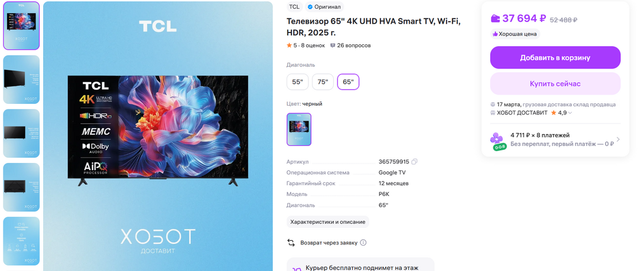644x271 pixels.
Task: Copy the article number 365759915 icon
Action: (414, 162)
